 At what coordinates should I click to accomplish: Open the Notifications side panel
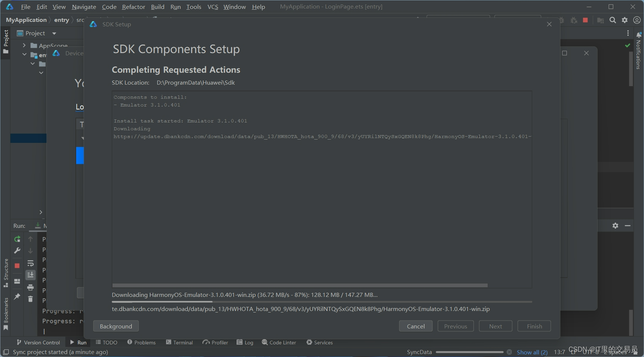[x=638, y=51]
